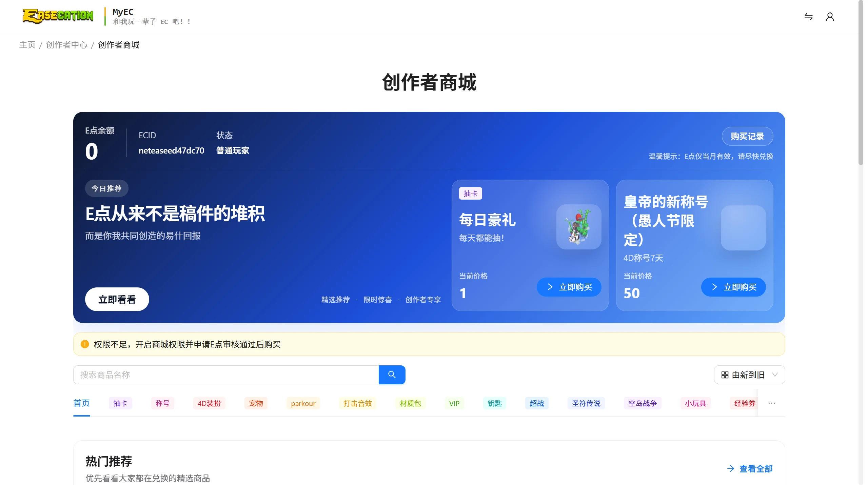Viewport: 868px width, 485px height.
Task: Click the 今日推荐 badge
Action: [106, 188]
